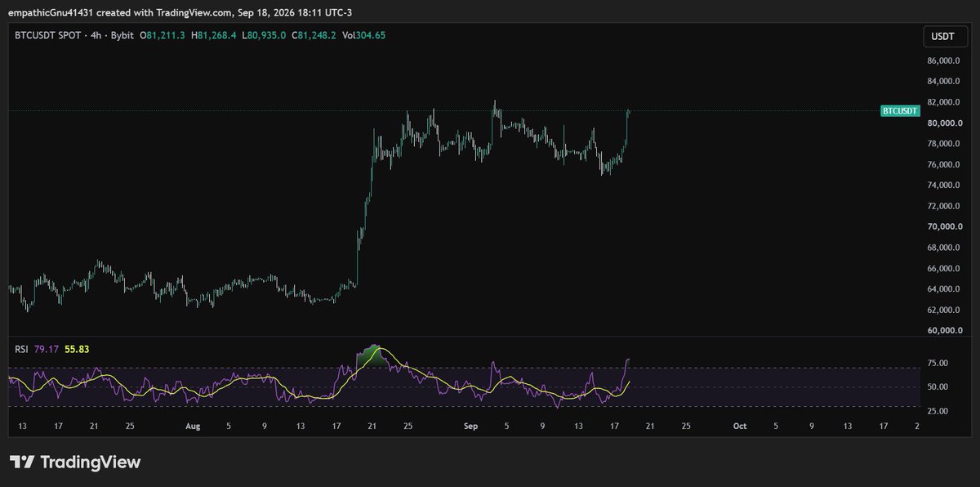Image resolution: width=980 pixels, height=487 pixels.
Task: Click the Oct month label on time axis
Action: click(740, 426)
